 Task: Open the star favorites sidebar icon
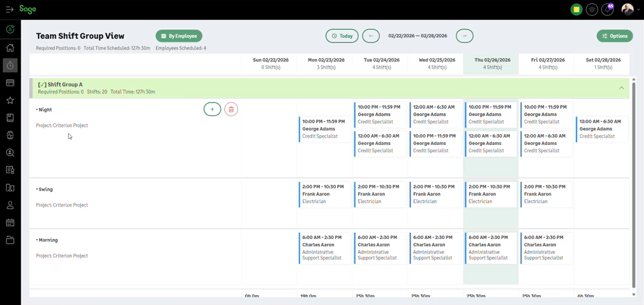10,100
